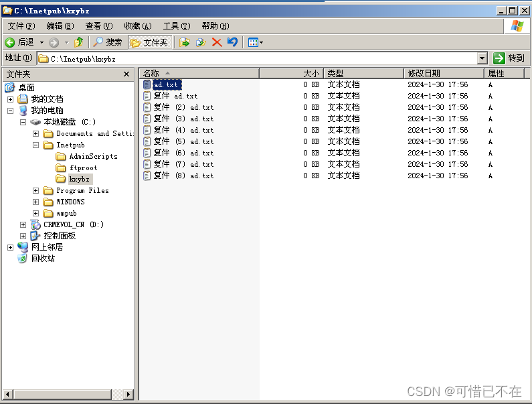532x404 pixels.
Task: Click the CRMEVOL_CN CD drive icon
Action: 35,224
